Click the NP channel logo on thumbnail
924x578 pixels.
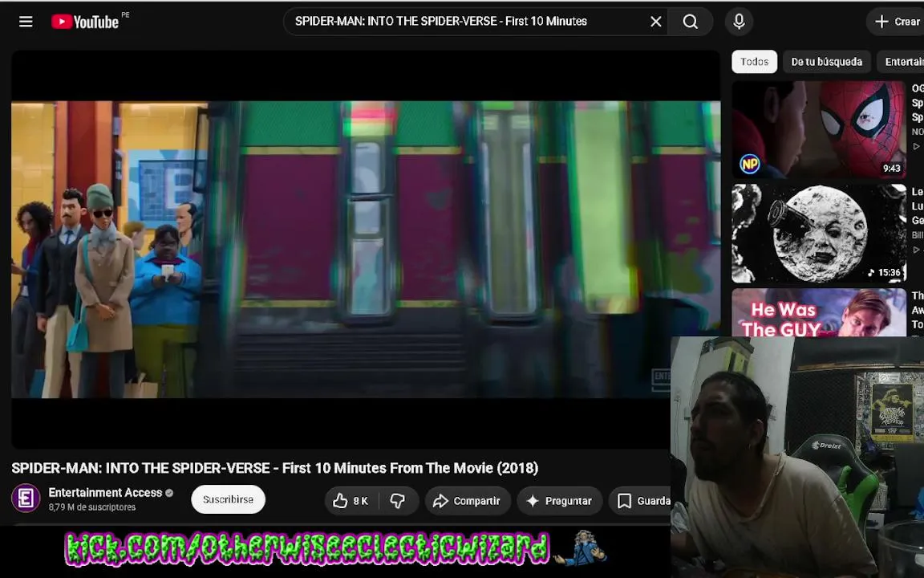coord(750,164)
